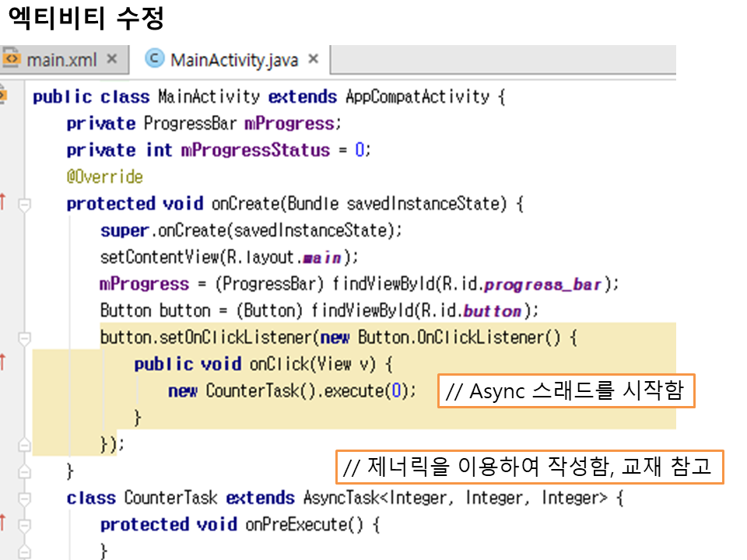Switch to the main.xml tab
Screen dimensions: 747x560
tap(62, 60)
